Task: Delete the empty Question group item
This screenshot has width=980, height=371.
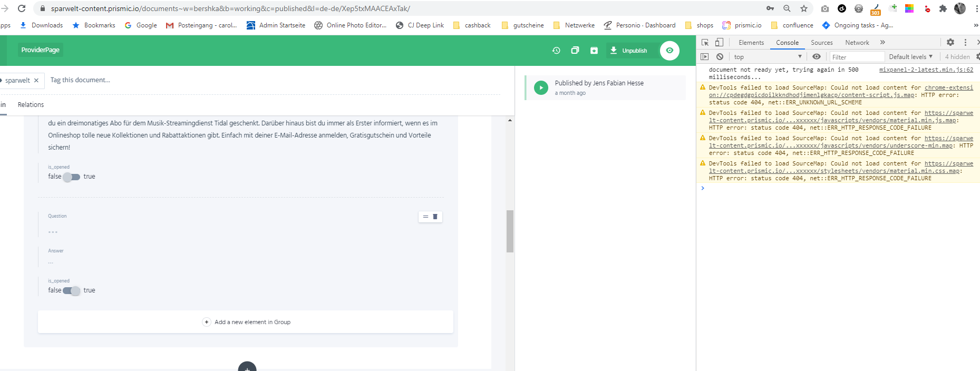Action: (435, 217)
